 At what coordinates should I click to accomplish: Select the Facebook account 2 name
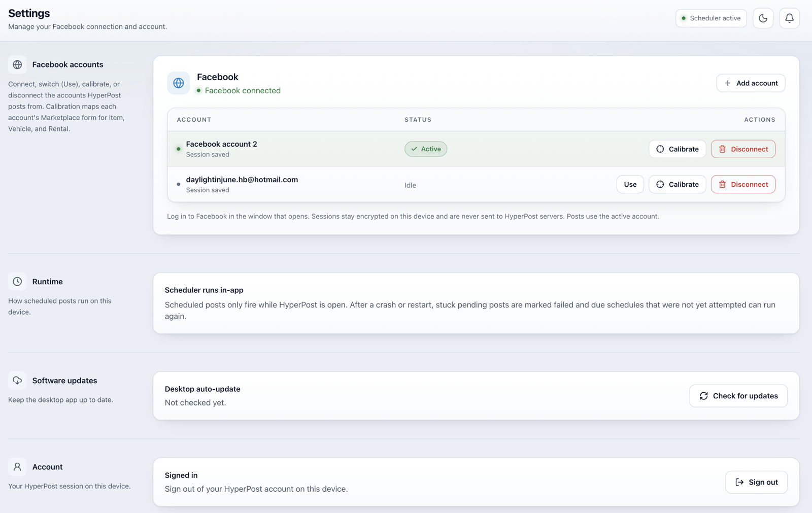[221, 144]
